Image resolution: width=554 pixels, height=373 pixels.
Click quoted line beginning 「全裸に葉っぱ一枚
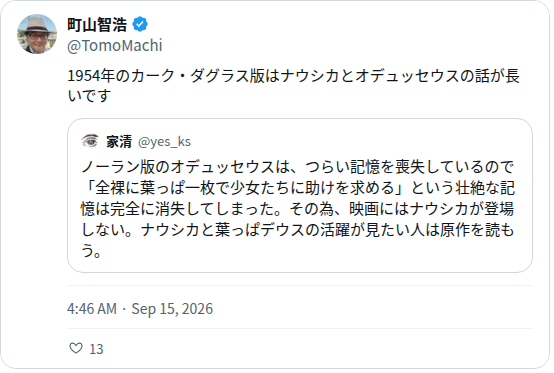(298, 188)
